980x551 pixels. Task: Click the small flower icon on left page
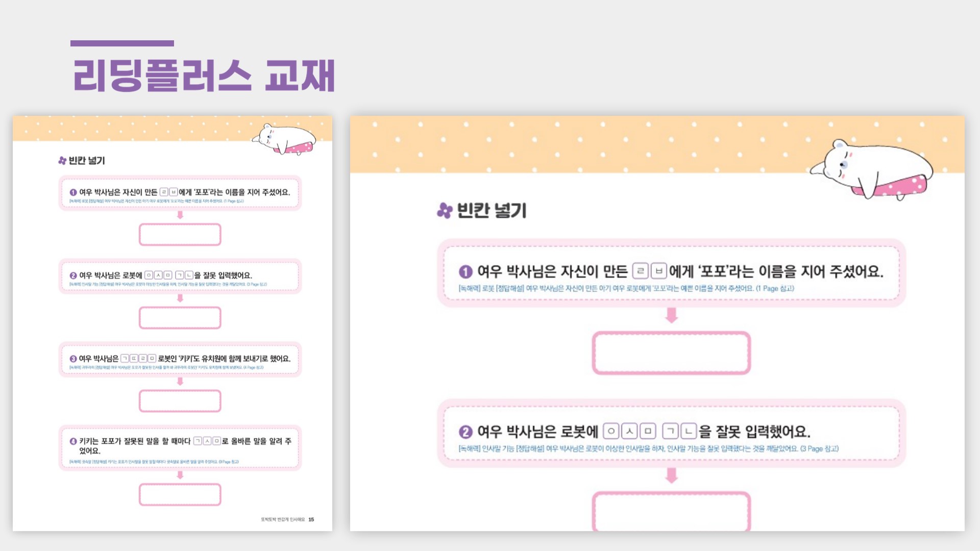point(62,161)
